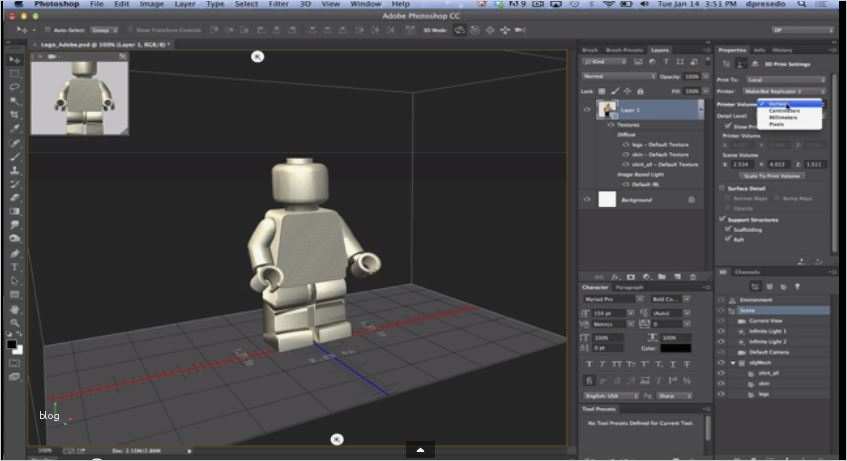Select the Lasso tool
The width and height of the screenshot is (847, 461).
pos(15,87)
